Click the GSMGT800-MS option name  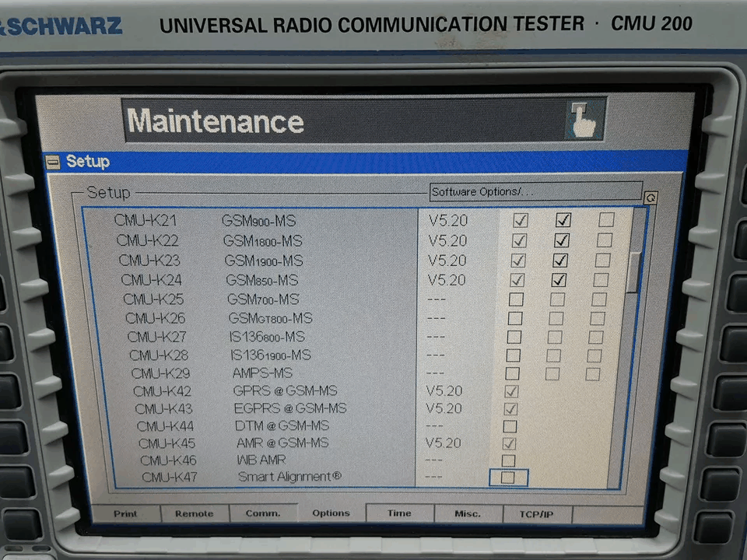[x=271, y=318]
